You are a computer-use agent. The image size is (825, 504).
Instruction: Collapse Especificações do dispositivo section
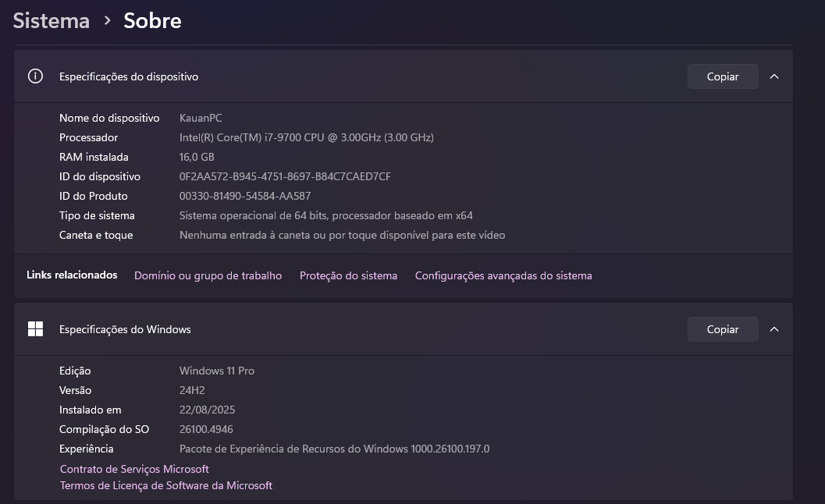774,76
